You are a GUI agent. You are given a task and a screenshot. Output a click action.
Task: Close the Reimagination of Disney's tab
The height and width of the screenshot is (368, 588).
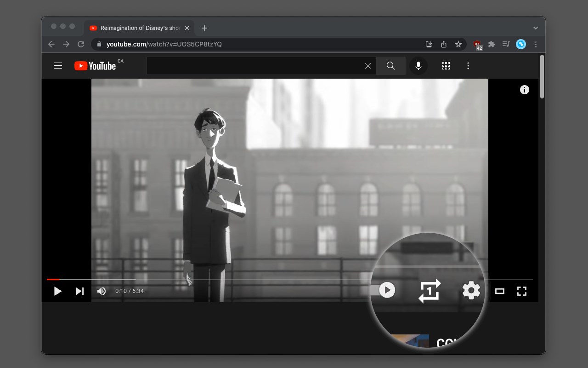[x=187, y=28]
